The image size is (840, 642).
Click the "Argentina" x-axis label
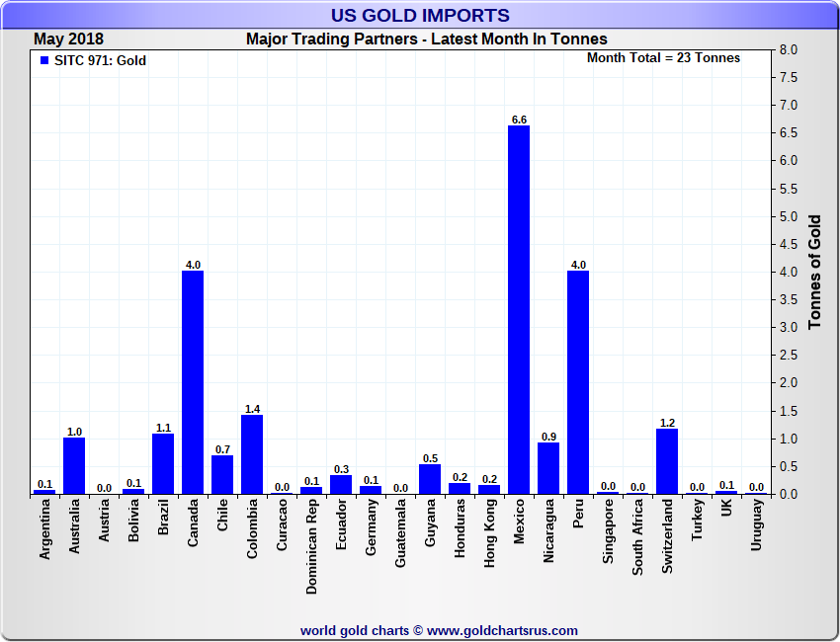coord(44,529)
